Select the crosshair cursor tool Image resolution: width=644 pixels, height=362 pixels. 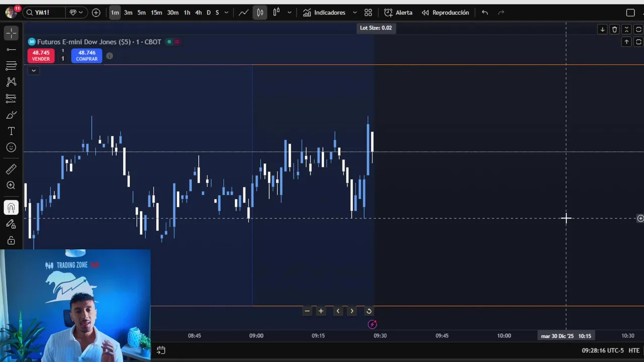[11, 33]
